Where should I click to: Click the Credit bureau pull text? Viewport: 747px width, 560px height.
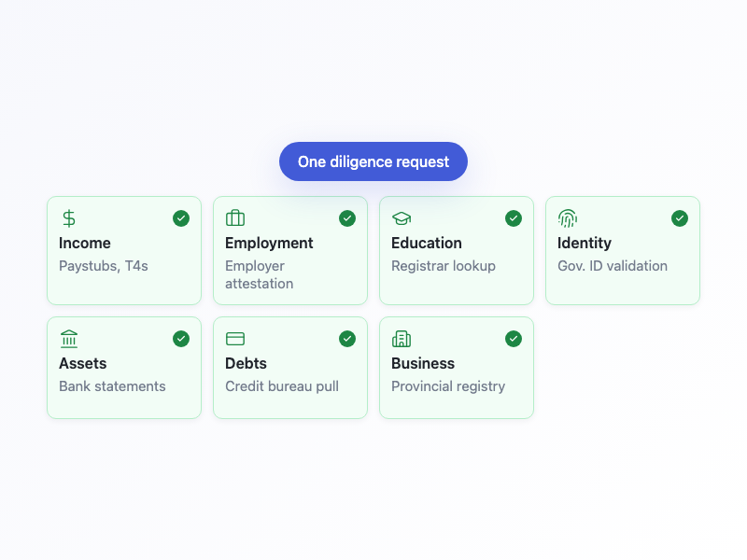[282, 386]
